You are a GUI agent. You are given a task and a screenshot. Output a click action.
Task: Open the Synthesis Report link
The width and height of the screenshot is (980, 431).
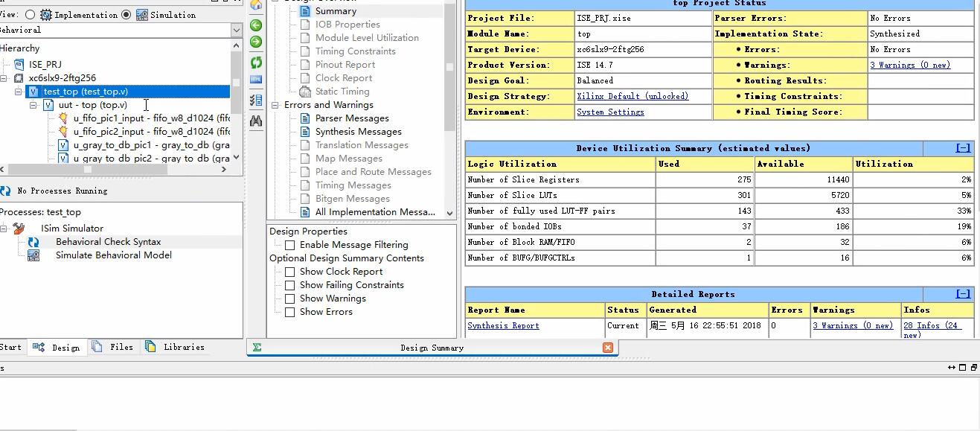pyautogui.click(x=503, y=326)
